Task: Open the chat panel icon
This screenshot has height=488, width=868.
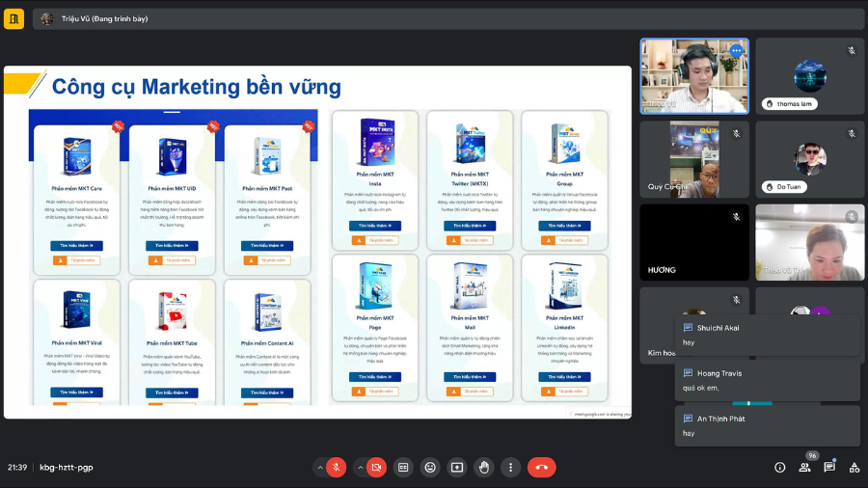Action: [x=829, y=467]
